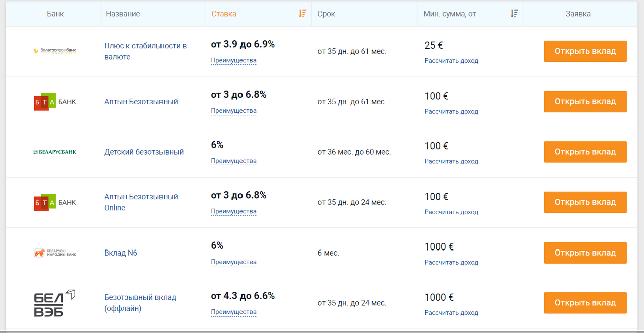644x333 pixels.
Task: Click the sort icon in Ставка column header
Action: click(x=302, y=14)
